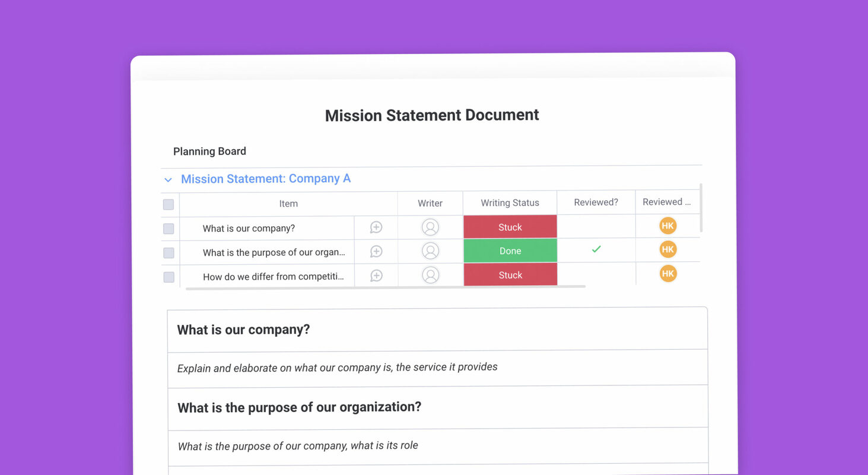Open the Stuck status selector on the first row
868x475 pixels.
coord(510,227)
